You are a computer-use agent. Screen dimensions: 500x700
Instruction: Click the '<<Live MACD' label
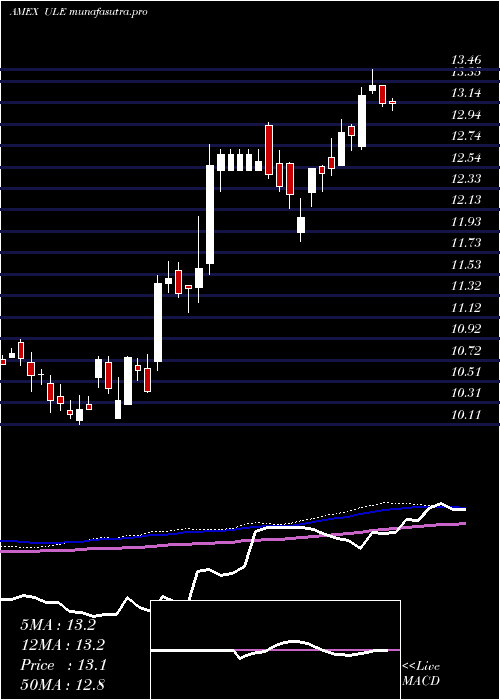pos(421,673)
